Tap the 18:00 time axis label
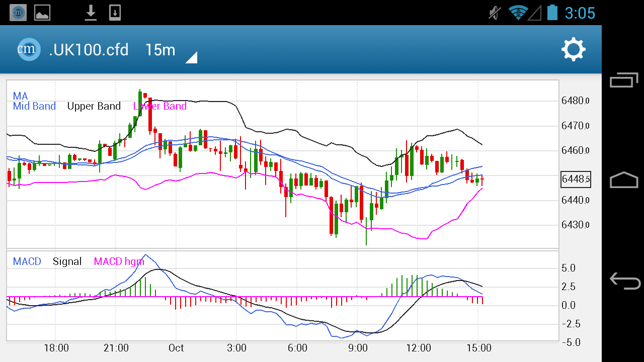 point(56,348)
